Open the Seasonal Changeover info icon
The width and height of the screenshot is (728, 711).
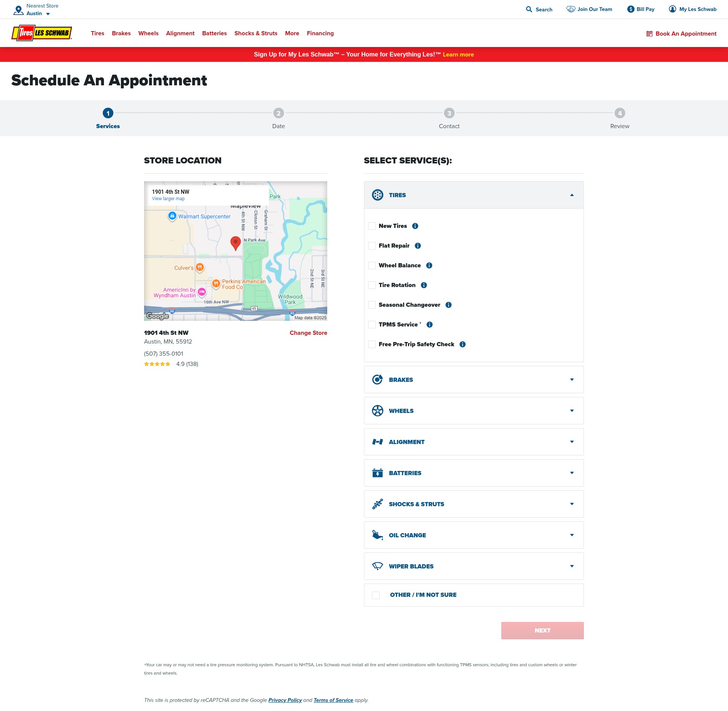tap(449, 305)
